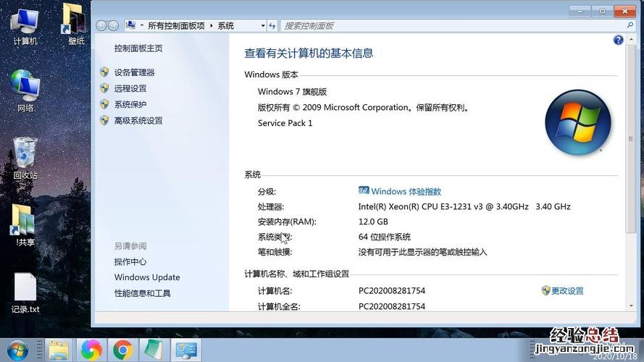Click 更改设置 to change computer name
Viewport: 644px width, 362px height.
click(567, 291)
